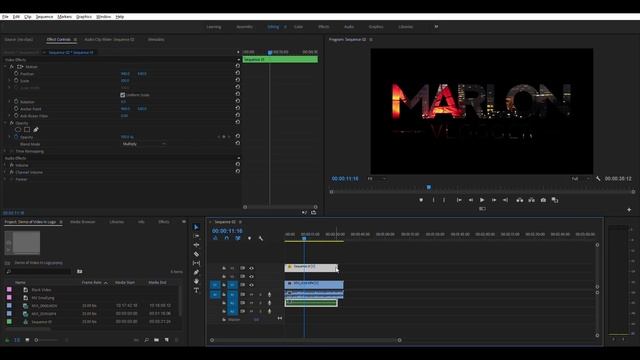Image resolution: width=640 pixels, height=360 pixels.
Task: Select the Razor tool
Action: [196, 254]
